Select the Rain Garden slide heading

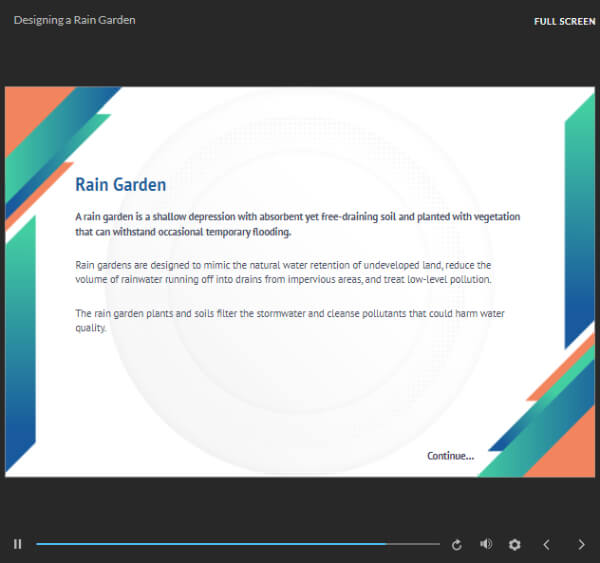(121, 184)
